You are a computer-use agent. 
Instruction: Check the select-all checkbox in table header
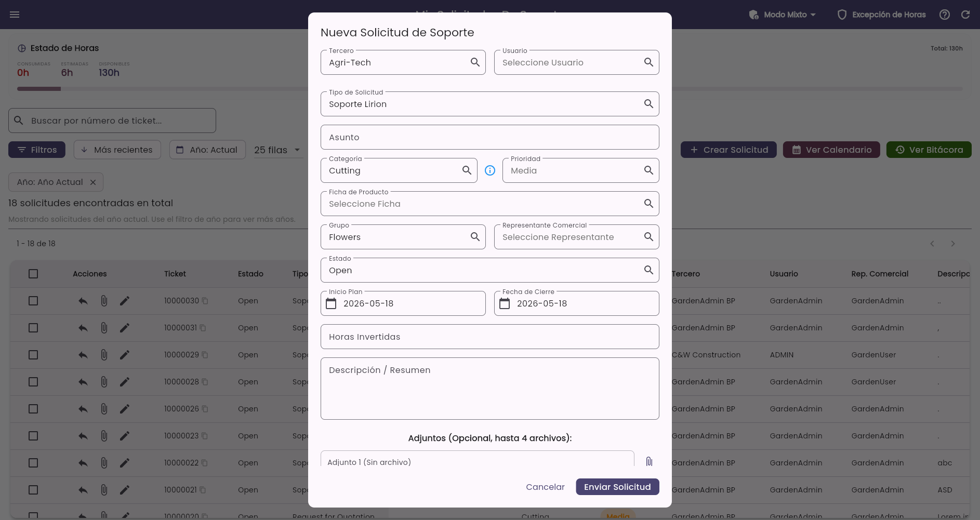pos(33,274)
